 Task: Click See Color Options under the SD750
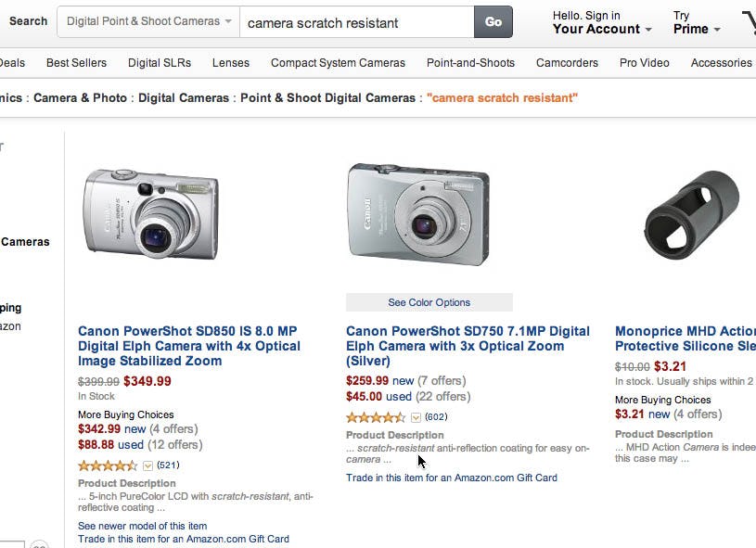(x=429, y=302)
